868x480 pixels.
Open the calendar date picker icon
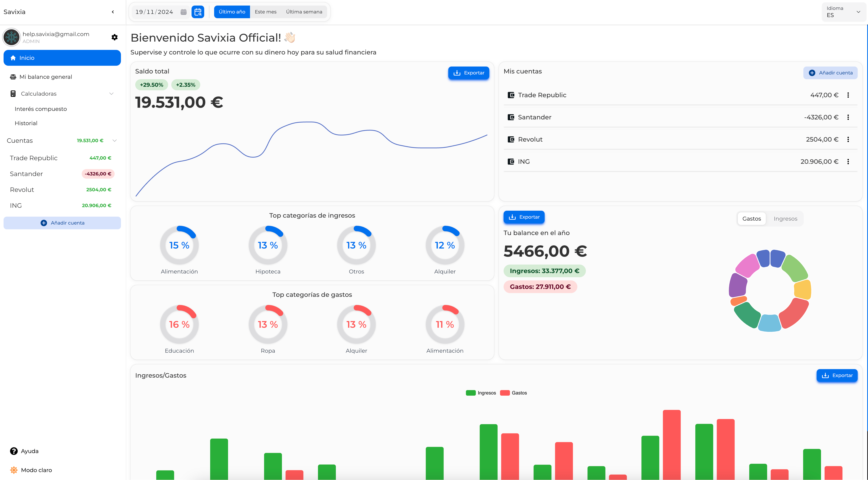click(183, 12)
